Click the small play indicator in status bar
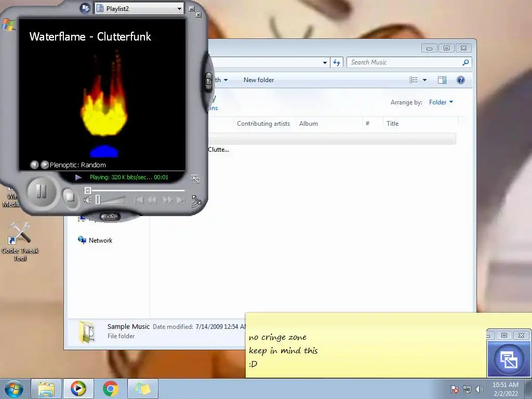 click(78, 177)
